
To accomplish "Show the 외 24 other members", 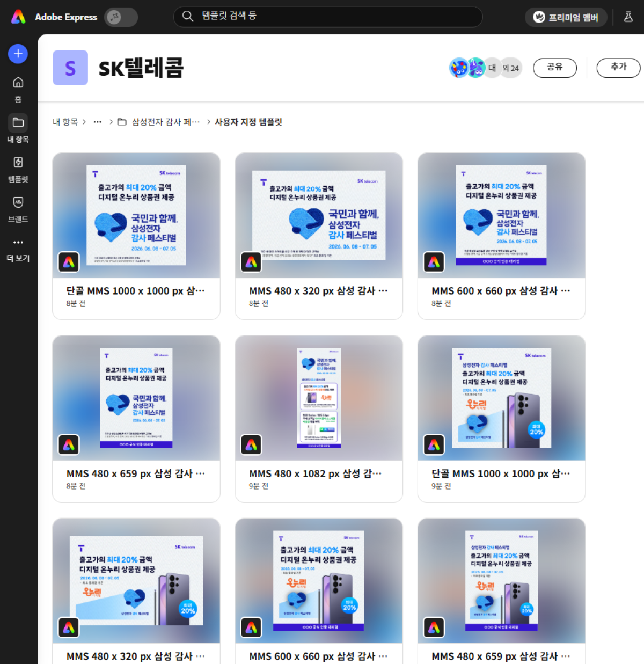I will 511,68.
